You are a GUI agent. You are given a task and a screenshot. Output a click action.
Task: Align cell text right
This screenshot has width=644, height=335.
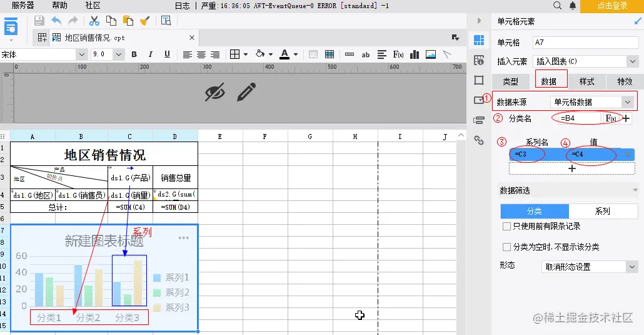pyautogui.click(x=215, y=54)
